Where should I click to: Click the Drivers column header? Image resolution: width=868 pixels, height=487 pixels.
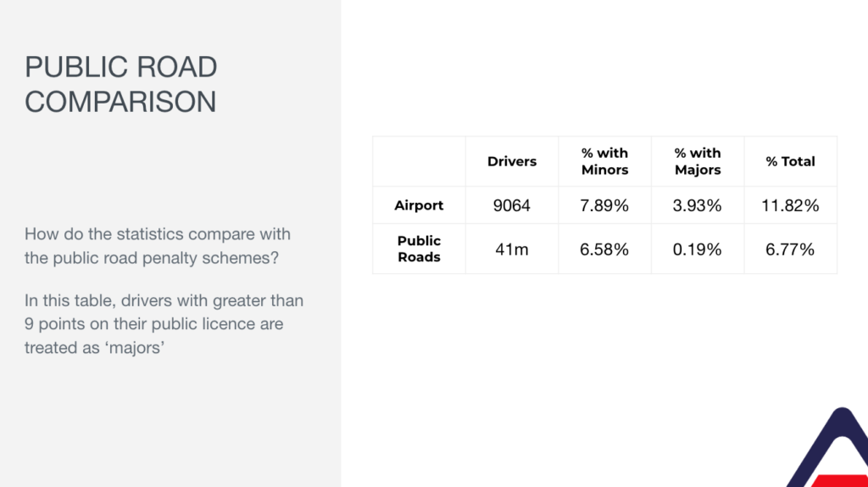512,161
